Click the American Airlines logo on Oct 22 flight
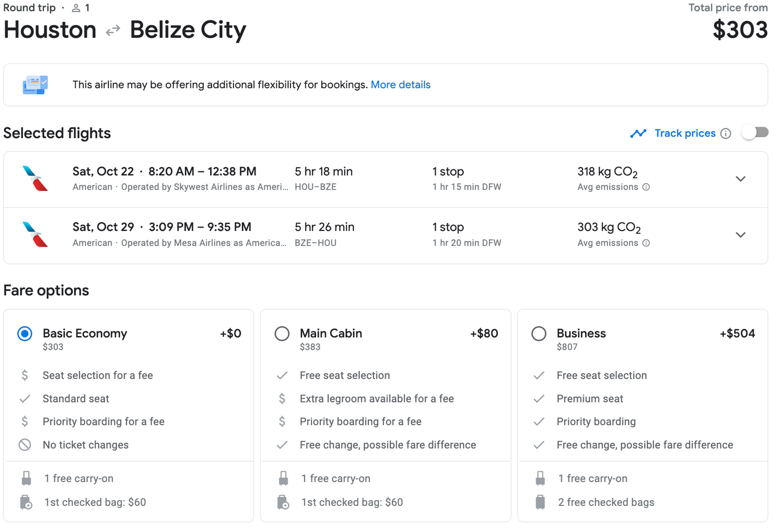Screen dimensions: 778x532 tap(35, 178)
